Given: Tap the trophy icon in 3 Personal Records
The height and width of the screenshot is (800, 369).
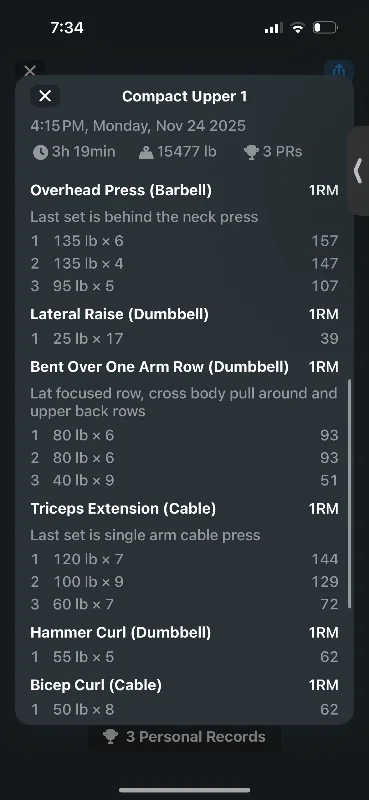Looking at the screenshot, I should click(x=110, y=737).
